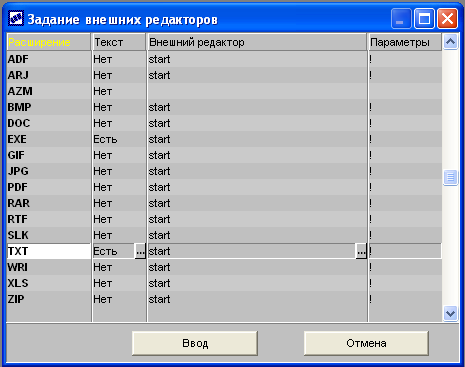Click the TXT extension input cell
465x367 pixels.
pyautogui.click(x=49, y=251)
